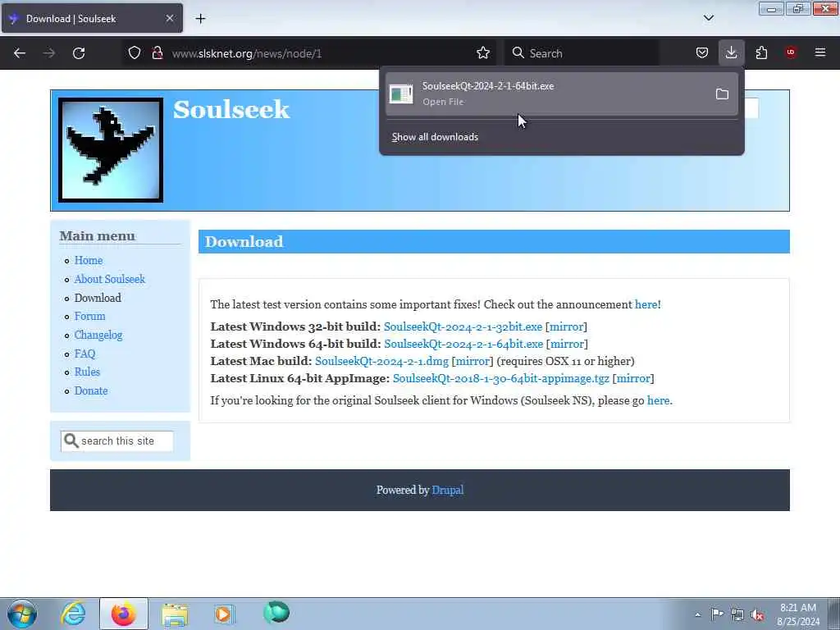Open the Drupal footer link
Image resolution: width=840 pixels, height=630 pixels.
click(x=447, y=491)
